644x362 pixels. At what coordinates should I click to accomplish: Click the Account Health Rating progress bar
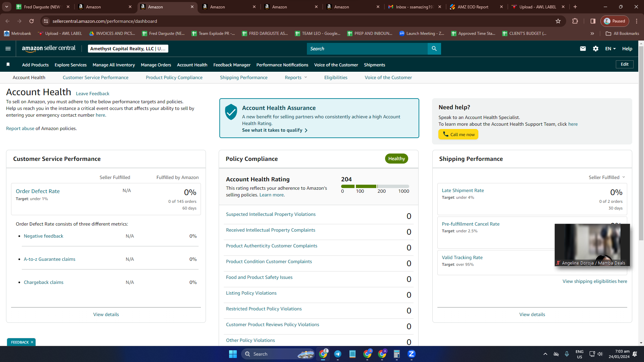[375, 186]
